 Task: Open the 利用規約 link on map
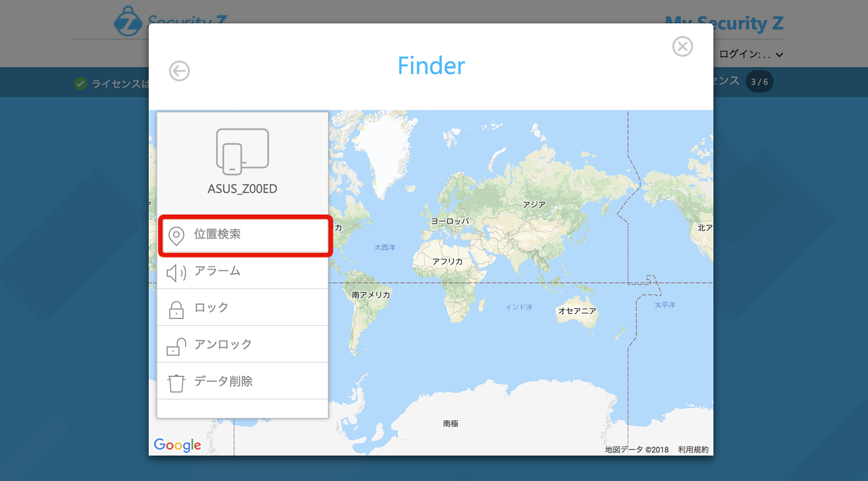tap(693, 449)
